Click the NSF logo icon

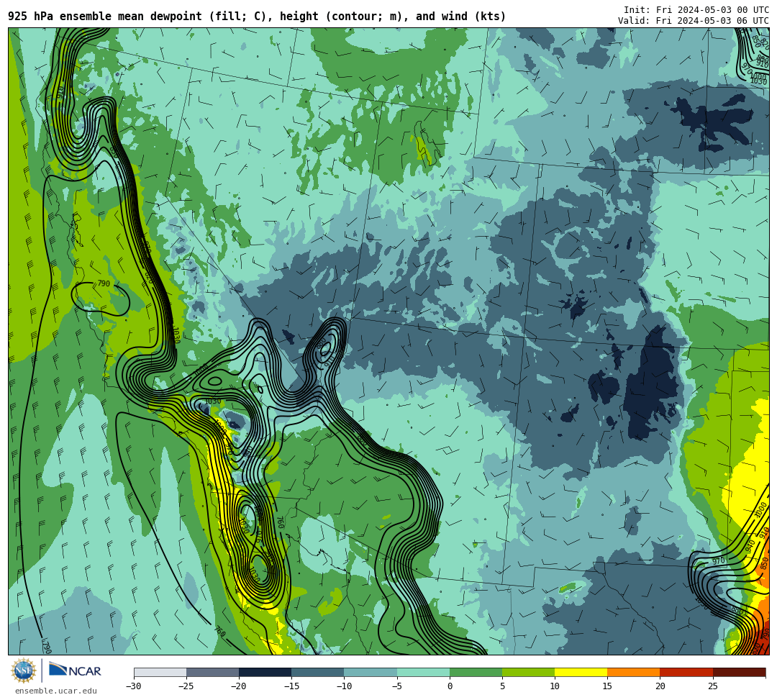24,671
